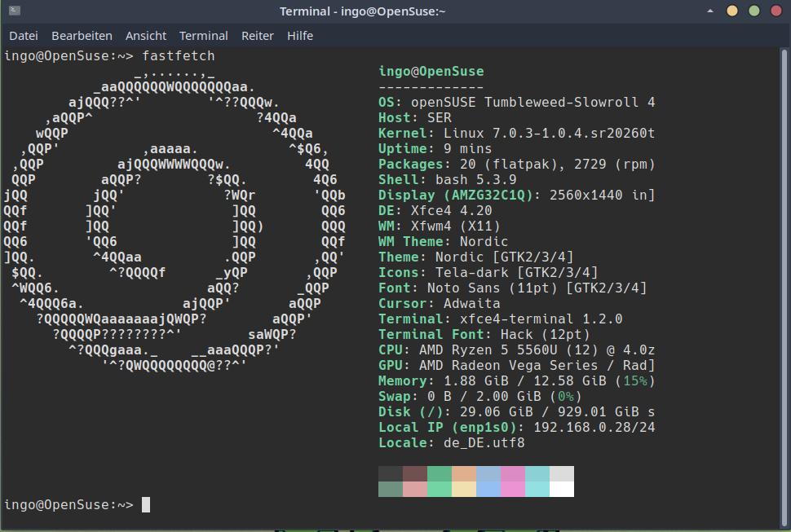
Task: Click the 'Local IP (enp1s0)' line
Action: (516, 427)
